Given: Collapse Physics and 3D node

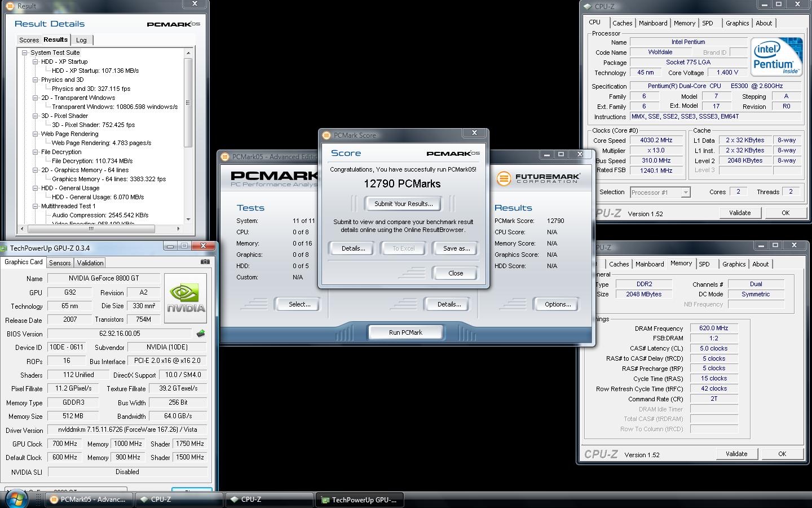Looking at the screenshot, I should pyautogui.click(x=35, y=80).
